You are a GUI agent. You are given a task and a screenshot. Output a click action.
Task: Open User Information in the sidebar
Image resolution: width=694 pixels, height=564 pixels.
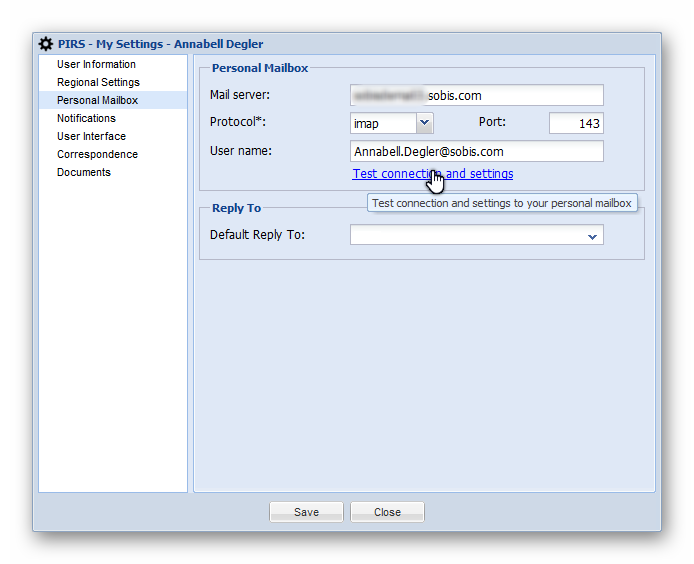[96, 64]
